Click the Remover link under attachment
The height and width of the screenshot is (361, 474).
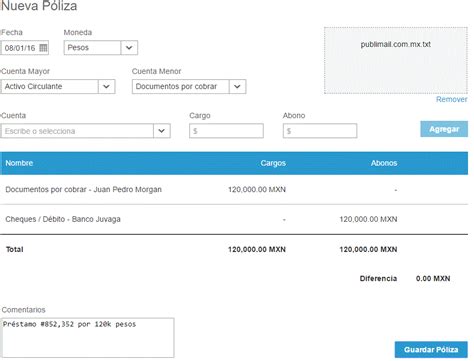point(452,99)
